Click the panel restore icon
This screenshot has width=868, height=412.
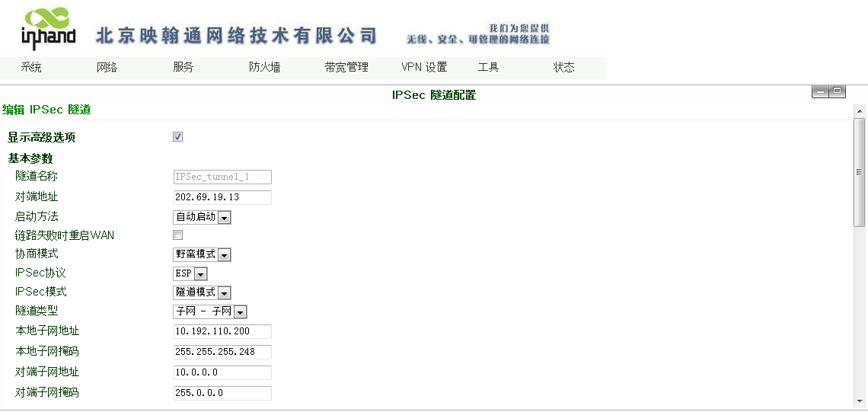tap(838, 91)
